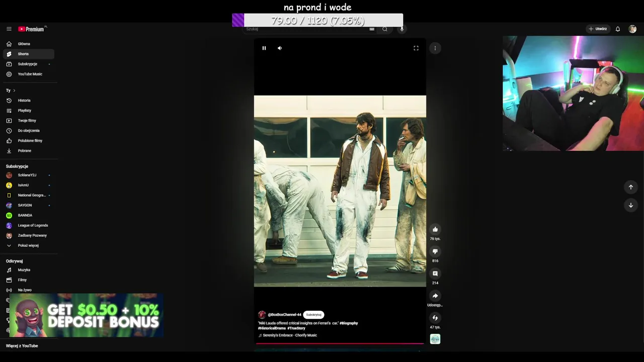644x362 pixels.
Task: Open the on-screen keyboard in search
Action: point(372,29)
